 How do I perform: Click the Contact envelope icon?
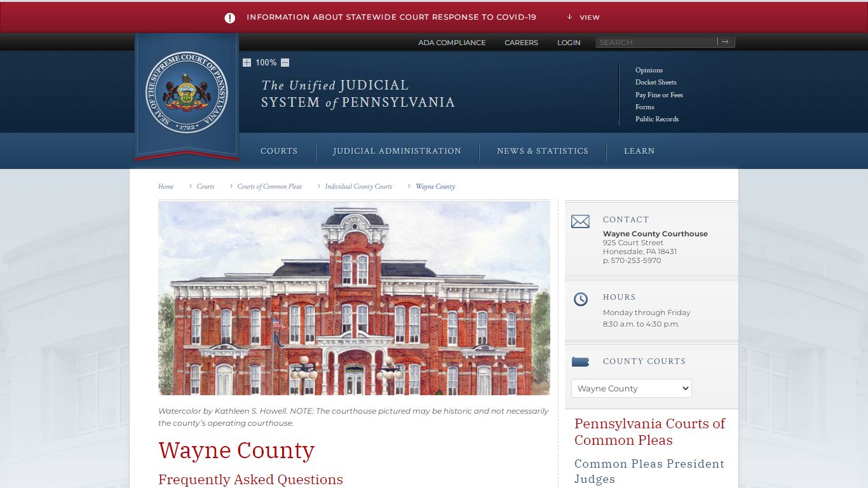[x=580, y=222]
